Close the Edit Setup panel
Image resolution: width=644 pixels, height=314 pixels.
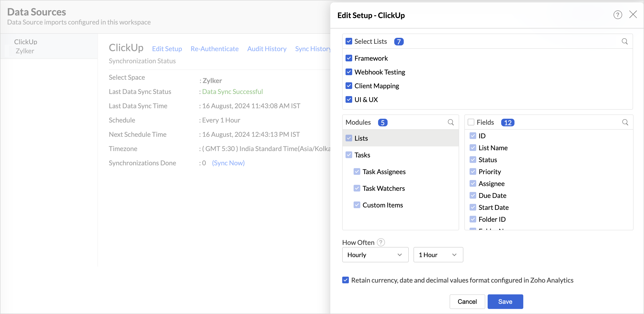coord(633,15)
